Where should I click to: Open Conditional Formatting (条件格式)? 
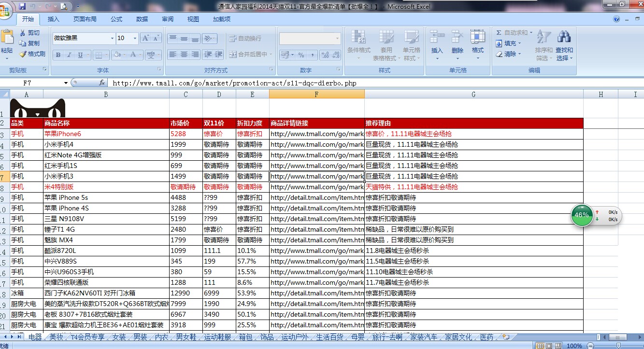tap(358, 45)
